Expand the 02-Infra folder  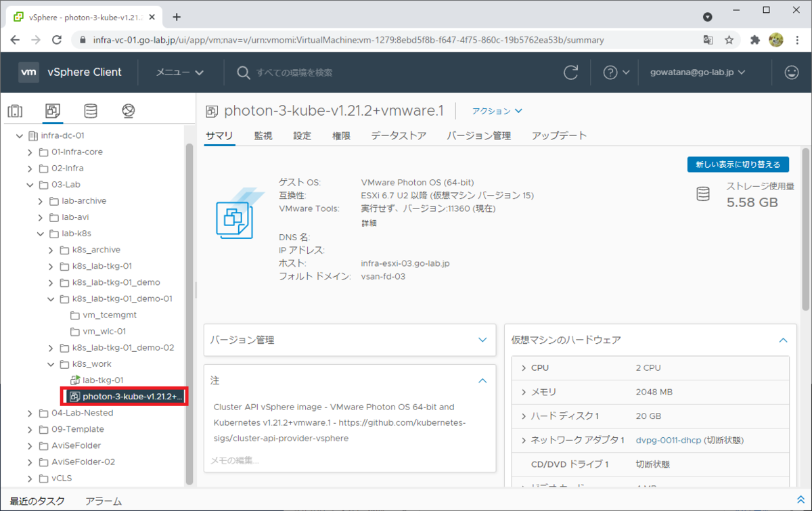coord(30,168)
